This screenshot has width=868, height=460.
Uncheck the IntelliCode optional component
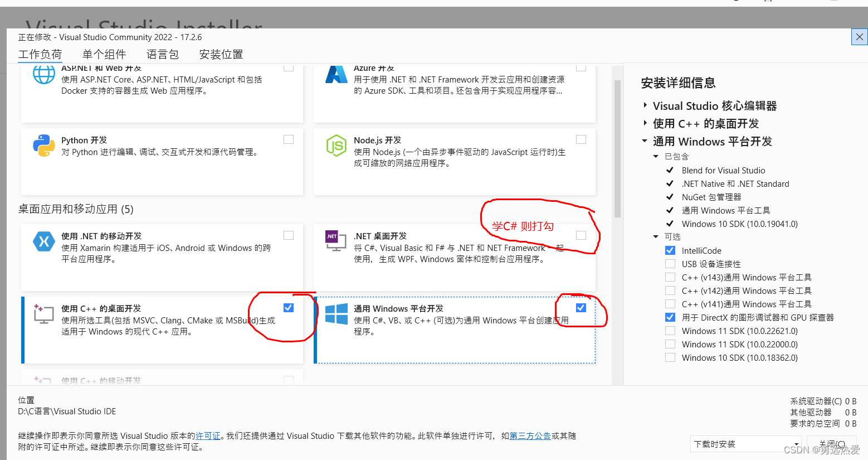tap(670, 250)
